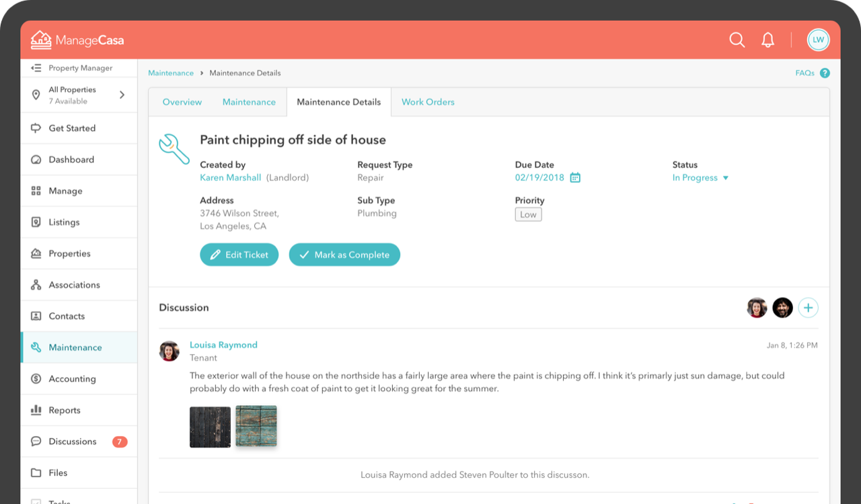861x504 pixels.
Task: Click the FAQs help question icon
Action: point(825,73)
